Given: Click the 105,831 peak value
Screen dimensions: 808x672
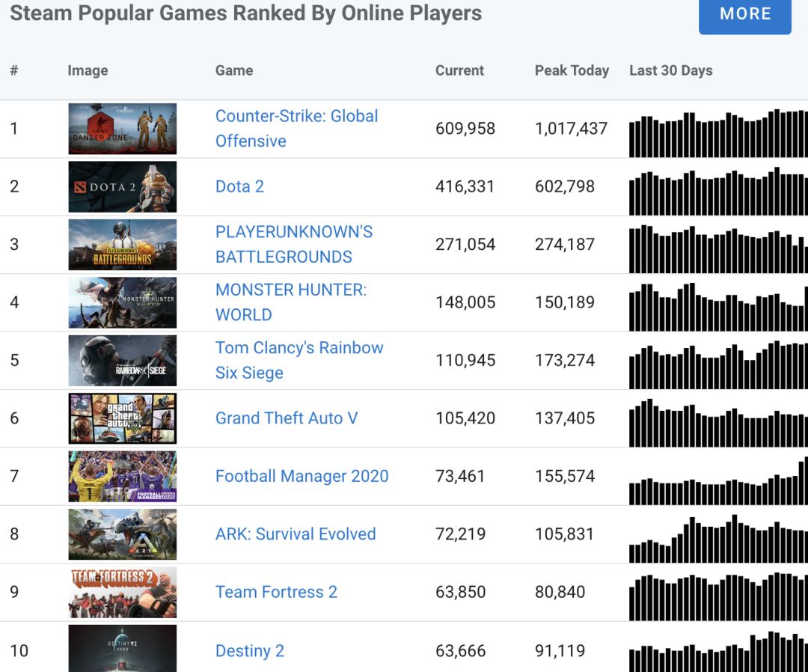Looking at the screenshot, I should pos(564,534).
